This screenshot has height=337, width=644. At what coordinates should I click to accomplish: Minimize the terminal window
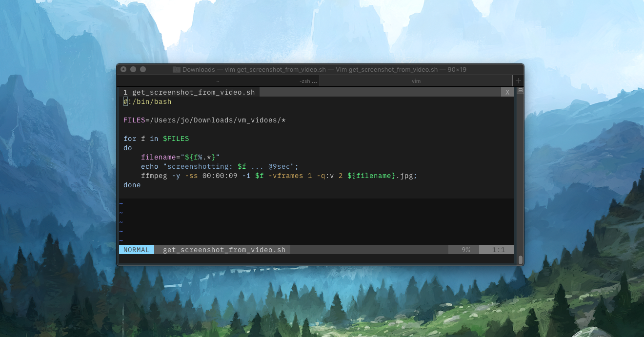[x=133, y=69]
